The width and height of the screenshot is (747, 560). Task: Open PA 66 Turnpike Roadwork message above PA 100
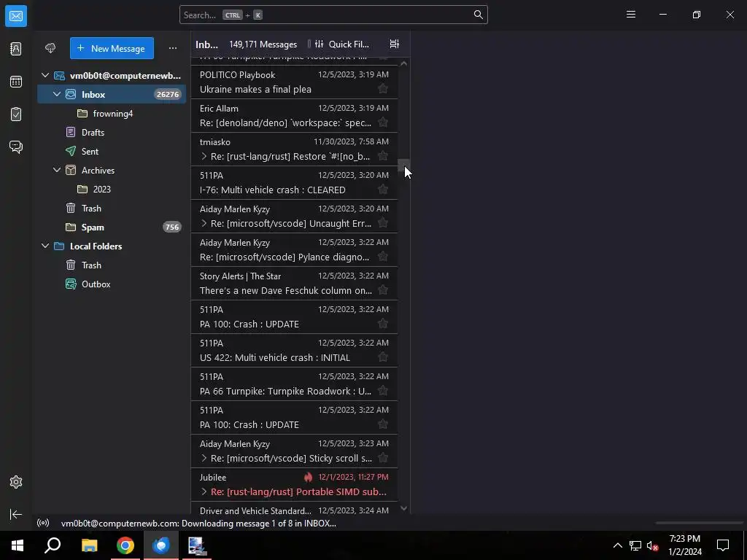[295, 384]
